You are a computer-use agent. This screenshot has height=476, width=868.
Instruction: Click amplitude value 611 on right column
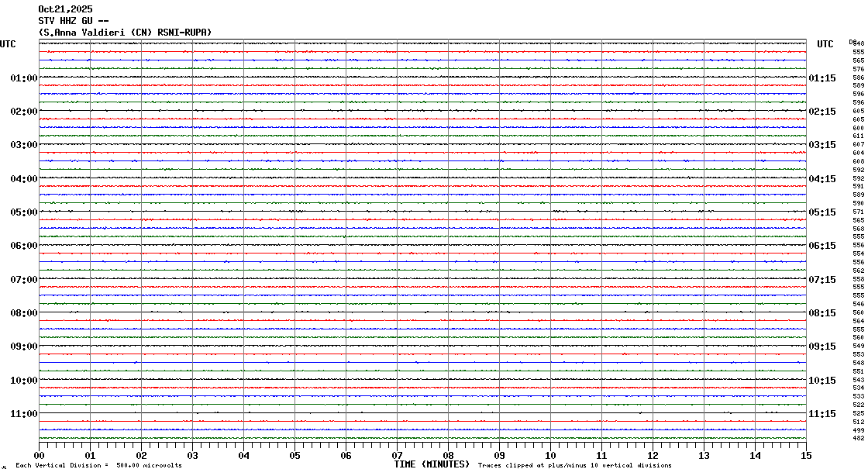[858, 136]
